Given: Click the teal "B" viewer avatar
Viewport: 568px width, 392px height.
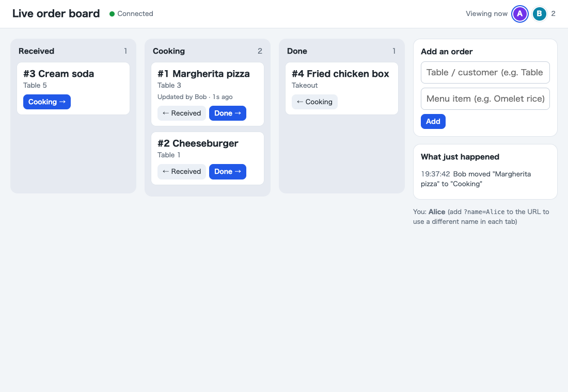Looking at the screenshot, I should point(540,14).
